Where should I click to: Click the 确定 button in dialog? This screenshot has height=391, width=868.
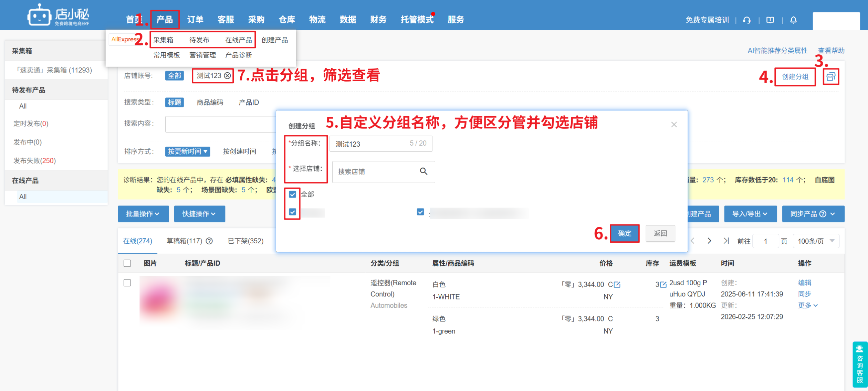click(624, 233)
